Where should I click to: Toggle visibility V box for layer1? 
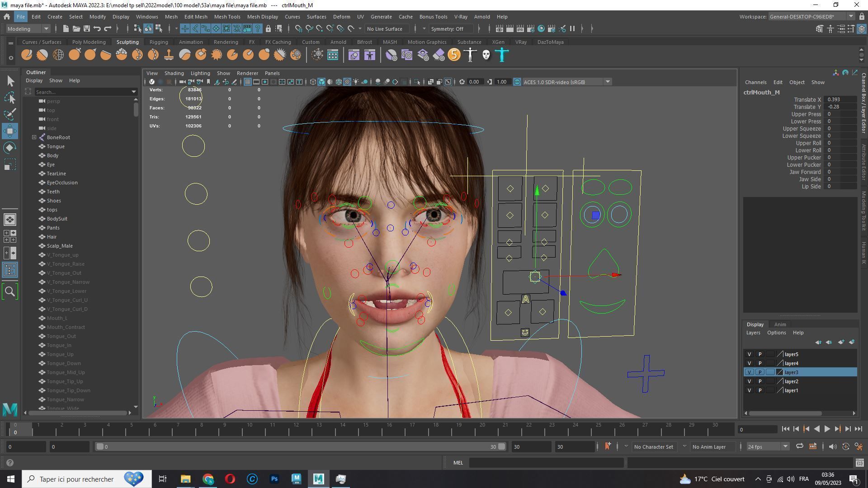749,390
